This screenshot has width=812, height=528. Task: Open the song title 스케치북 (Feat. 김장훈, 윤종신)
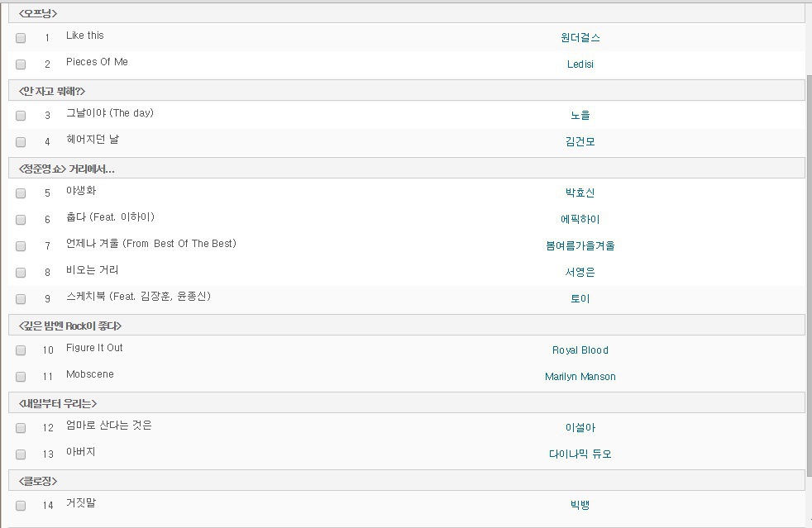[138, 296]
